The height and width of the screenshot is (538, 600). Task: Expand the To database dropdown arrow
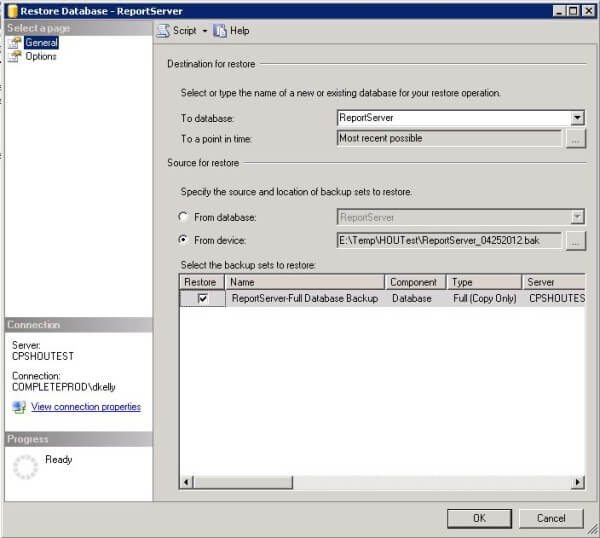(577, 118)
